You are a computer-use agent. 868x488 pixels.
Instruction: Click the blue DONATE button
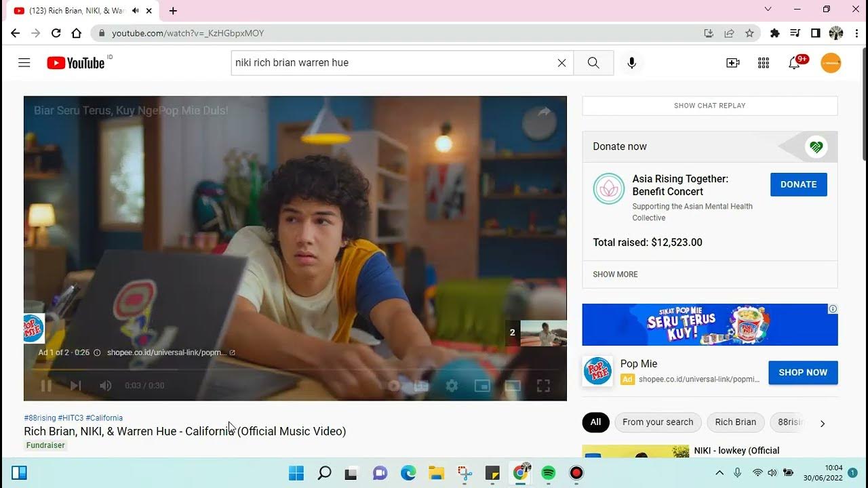(798, 184)
